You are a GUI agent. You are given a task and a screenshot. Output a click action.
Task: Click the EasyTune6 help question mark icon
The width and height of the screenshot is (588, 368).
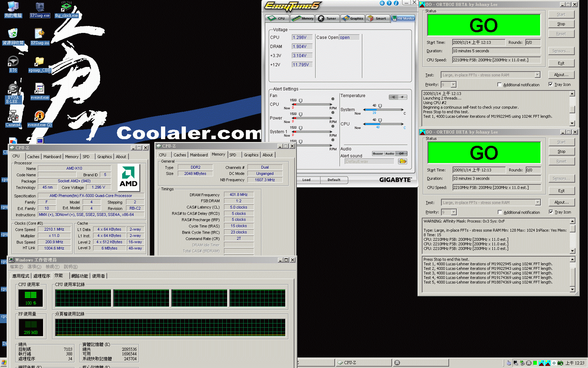(x=389, y=3)
